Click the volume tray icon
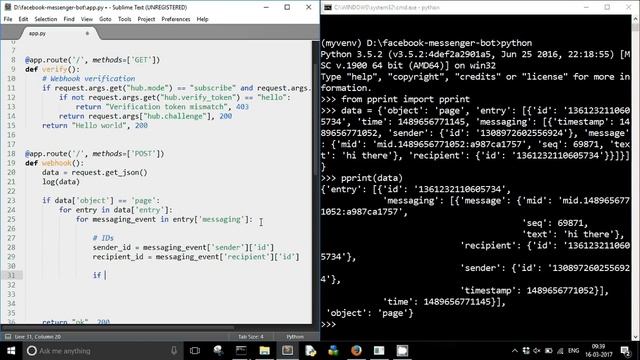The height and width of the screenshot is (360, 640). 537,351
